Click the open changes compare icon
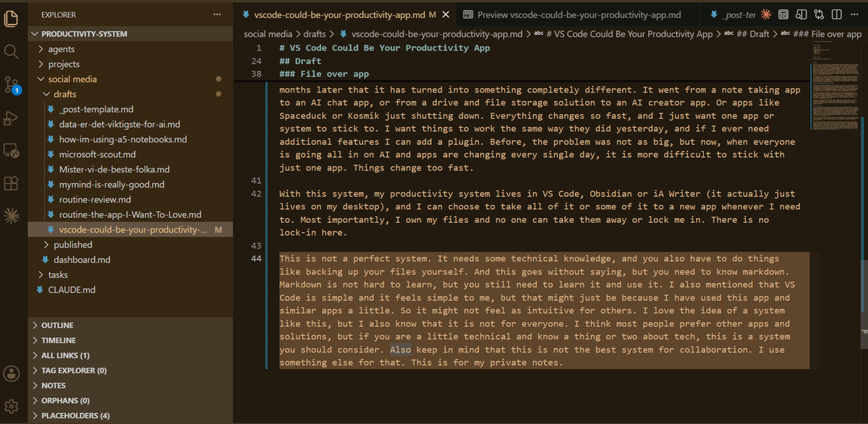This screenshot has height=424, width=868. click(820, 14)
